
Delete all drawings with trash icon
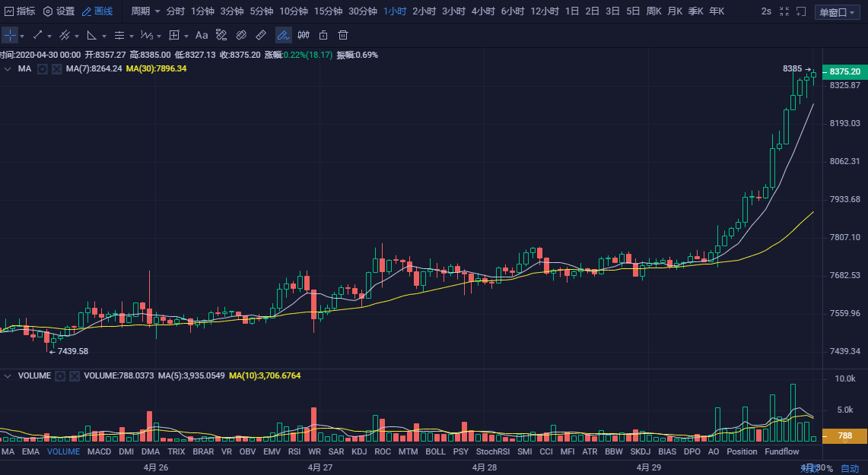pyautogui.click(x=343, y=36)
